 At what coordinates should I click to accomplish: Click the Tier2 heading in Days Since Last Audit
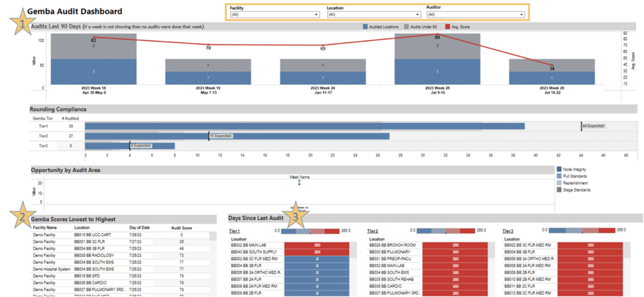372,231
